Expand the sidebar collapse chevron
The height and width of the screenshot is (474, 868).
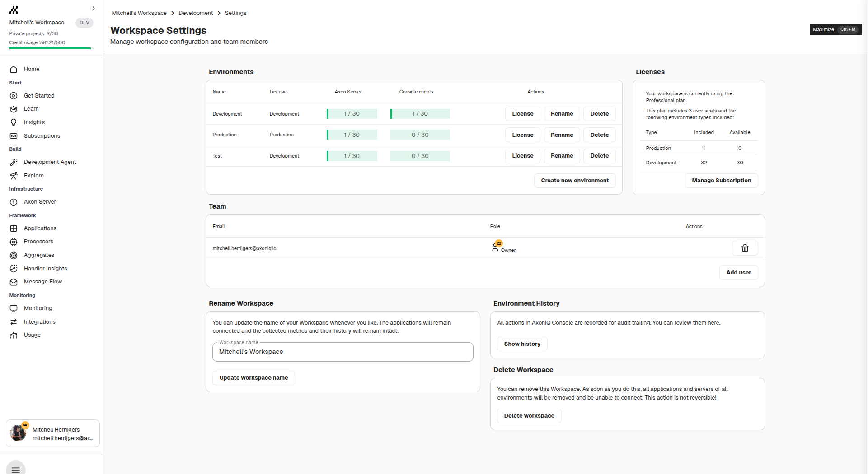94,8
